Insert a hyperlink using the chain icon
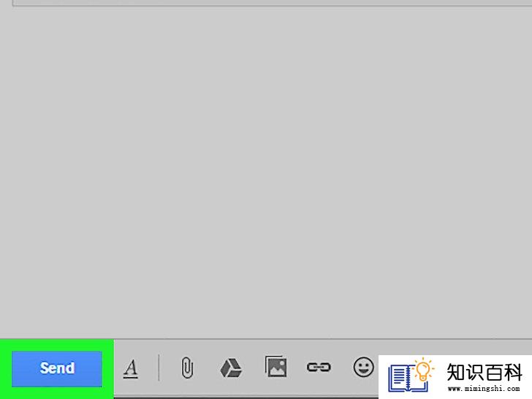The width and height of the screenshot is (532, 399). (x=319, y=367)
